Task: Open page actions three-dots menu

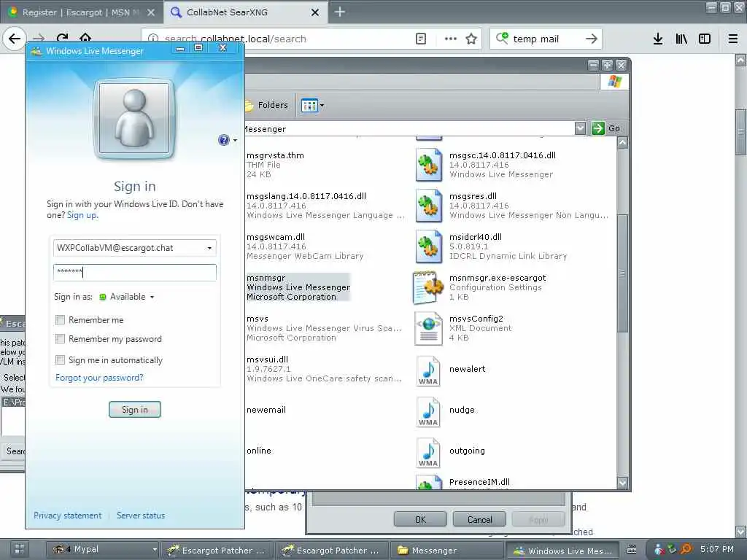Action: (450, 39)
